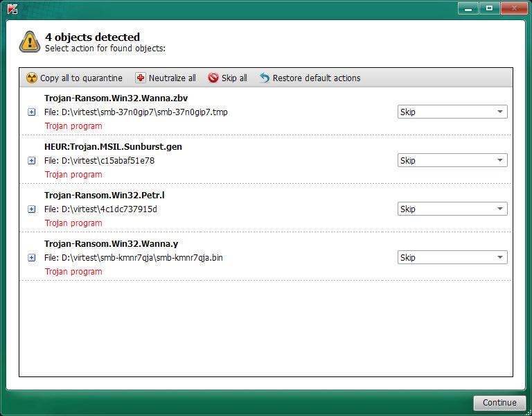The height and width of the screenshot is (416, 532).
Task: Expand details for Trojan-Ransom.Win32.Wanna.y
Action: pos(32,258)
